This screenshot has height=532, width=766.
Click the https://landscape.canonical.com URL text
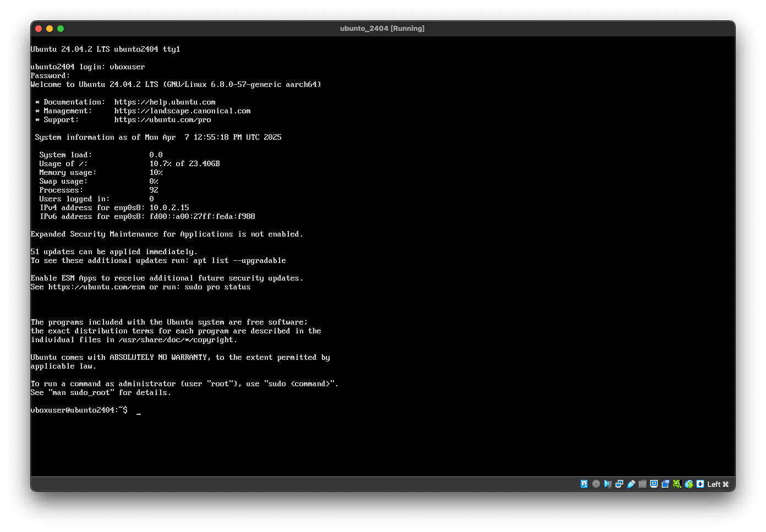(x=183, y=111)
